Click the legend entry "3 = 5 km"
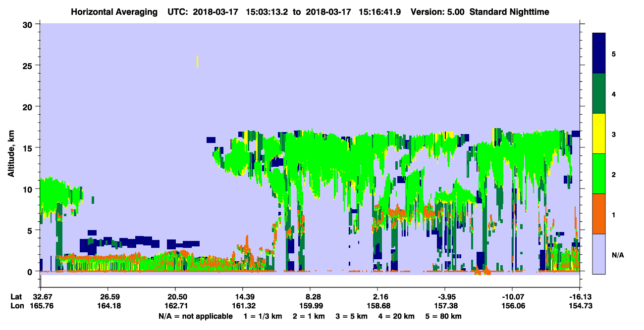 [352, 316]
